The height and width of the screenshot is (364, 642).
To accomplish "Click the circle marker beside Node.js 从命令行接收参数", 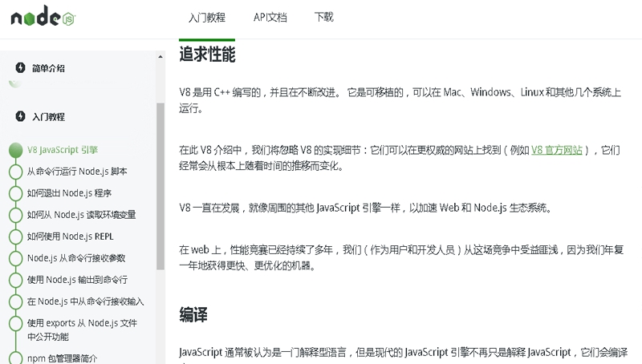I will [15, 258].
